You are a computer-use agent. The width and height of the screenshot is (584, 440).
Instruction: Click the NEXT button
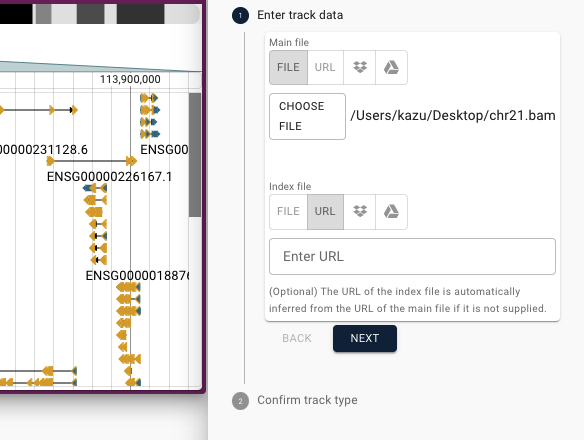(x=365, y=338)
